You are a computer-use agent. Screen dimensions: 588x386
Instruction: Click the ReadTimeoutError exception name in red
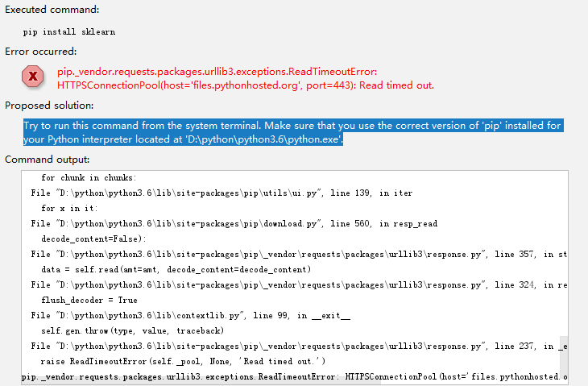(x=217, y=72)
